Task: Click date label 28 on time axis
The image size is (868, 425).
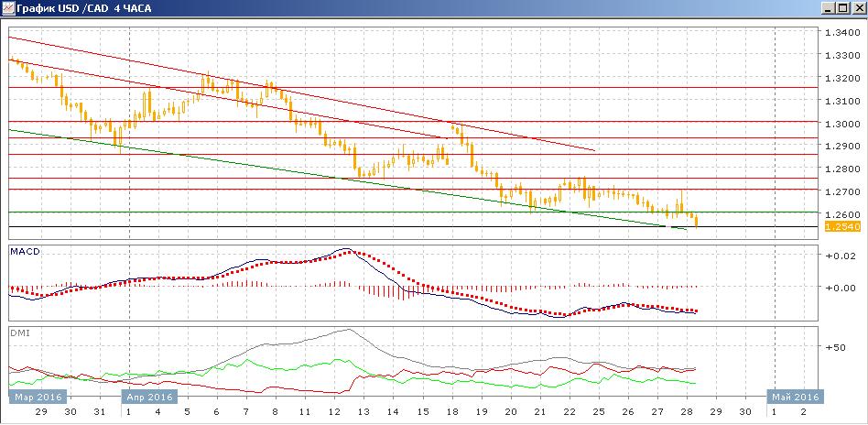Action: tap(687, 412)
